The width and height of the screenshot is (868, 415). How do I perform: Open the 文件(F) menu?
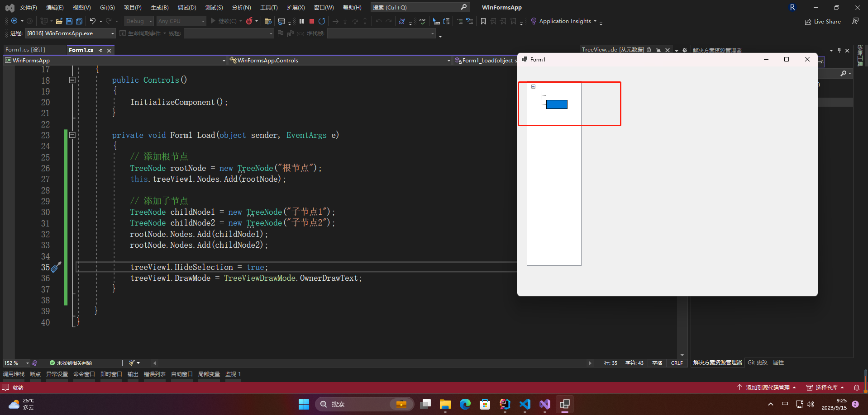click(28, 7)
